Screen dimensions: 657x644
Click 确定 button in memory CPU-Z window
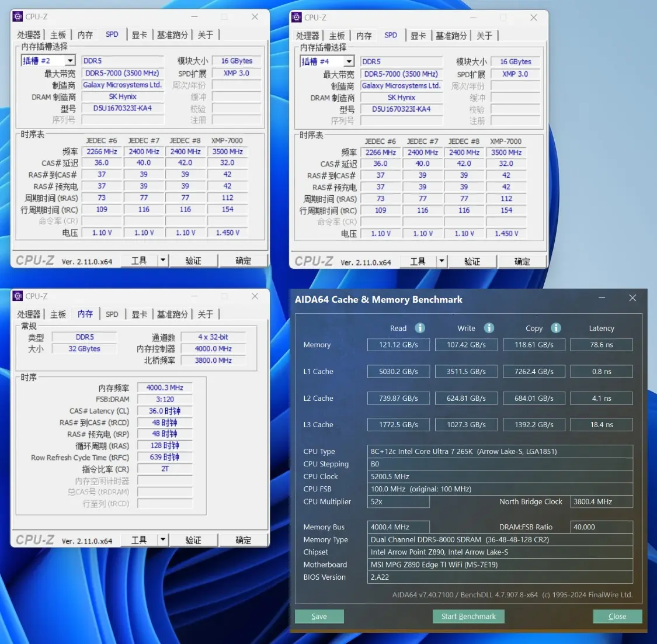tap(243, 539)
